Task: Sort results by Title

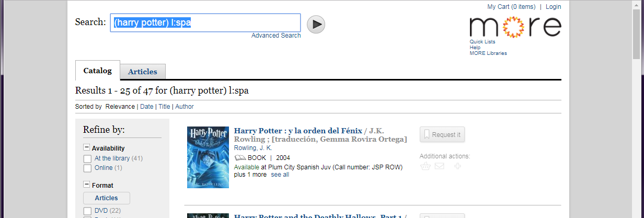Action: coord(164,107)
